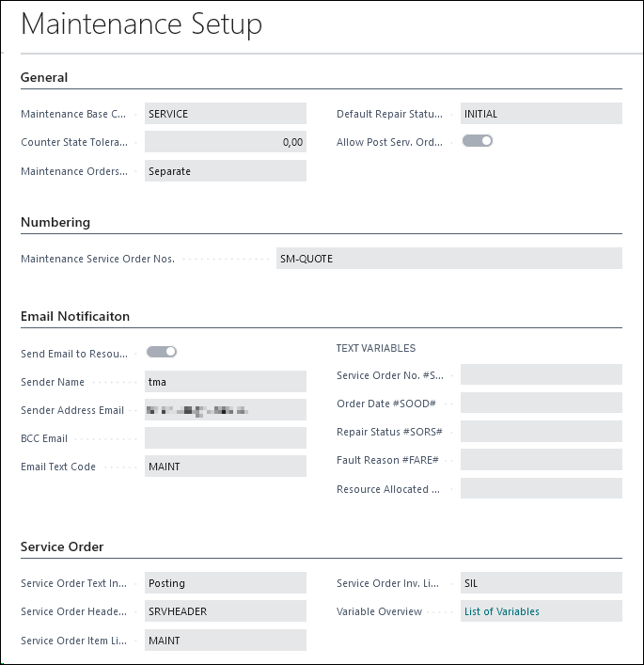Collapse the General section header
This screenshot has width=644, height=665.
44,78
